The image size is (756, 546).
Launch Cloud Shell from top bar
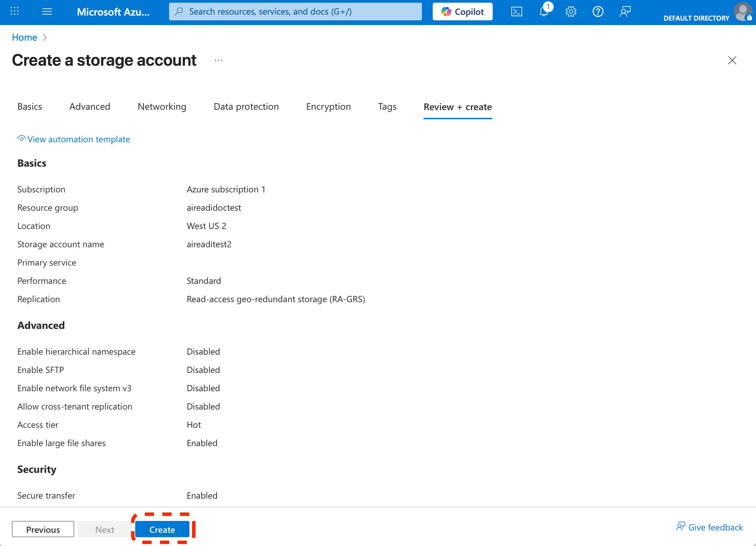point(516,12)
